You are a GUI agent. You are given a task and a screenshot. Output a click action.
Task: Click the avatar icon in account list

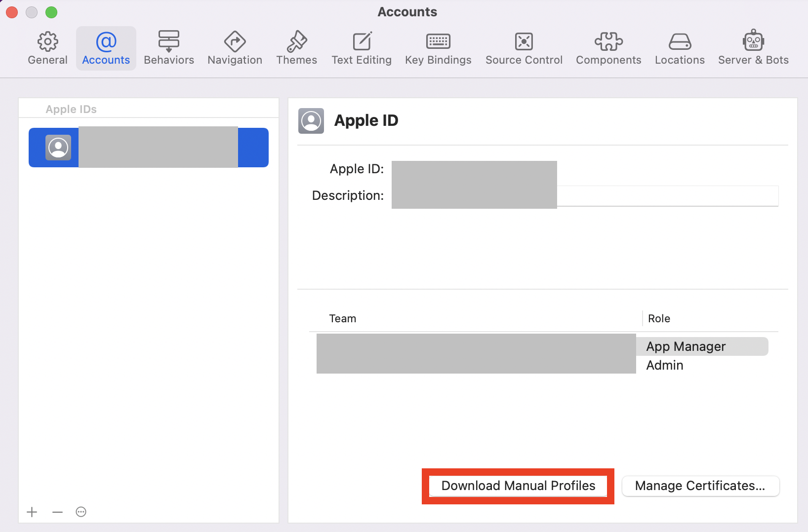click(x=58, y=148)
